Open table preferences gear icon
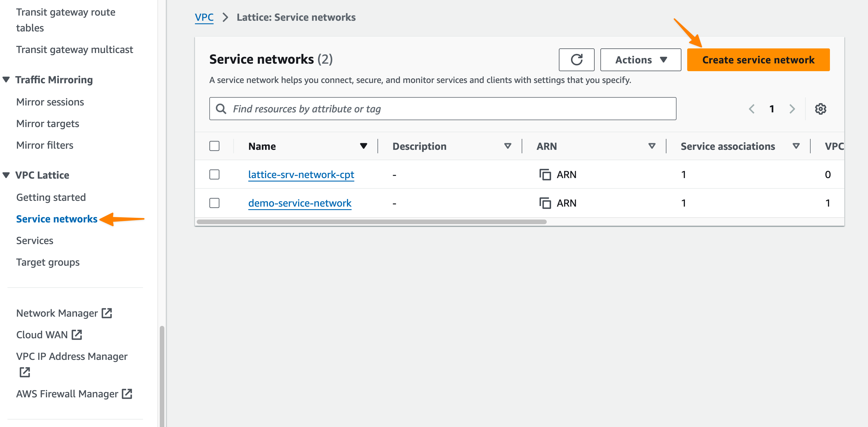This screenshot has height=427, width=868. pos(820,109)
